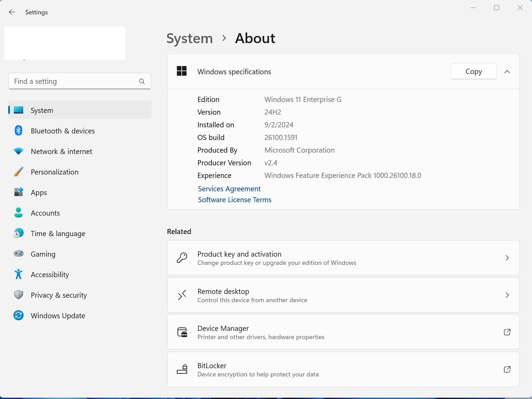Open the Services Agreement link
Image resolution: width=532 pixels, height=399 pixels.
(229, 189)
